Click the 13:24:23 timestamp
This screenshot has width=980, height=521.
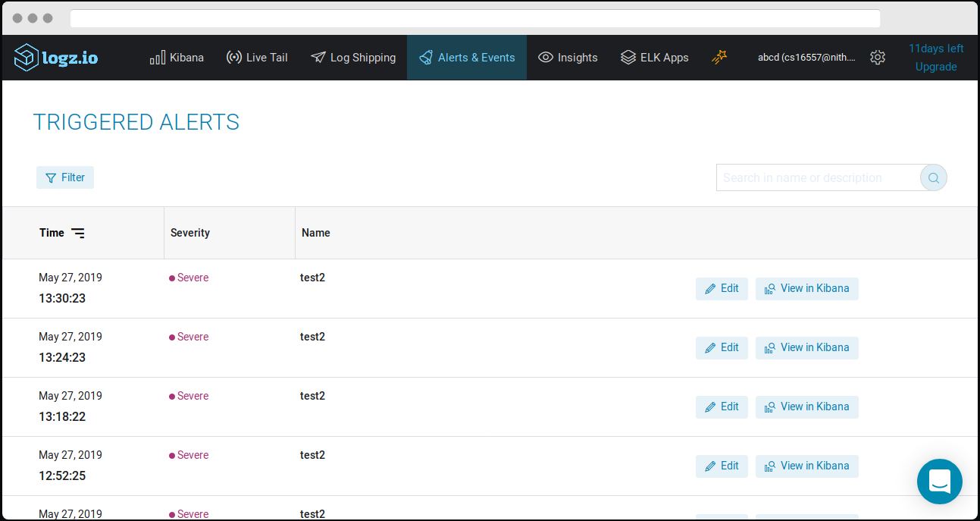click(62, 358)
